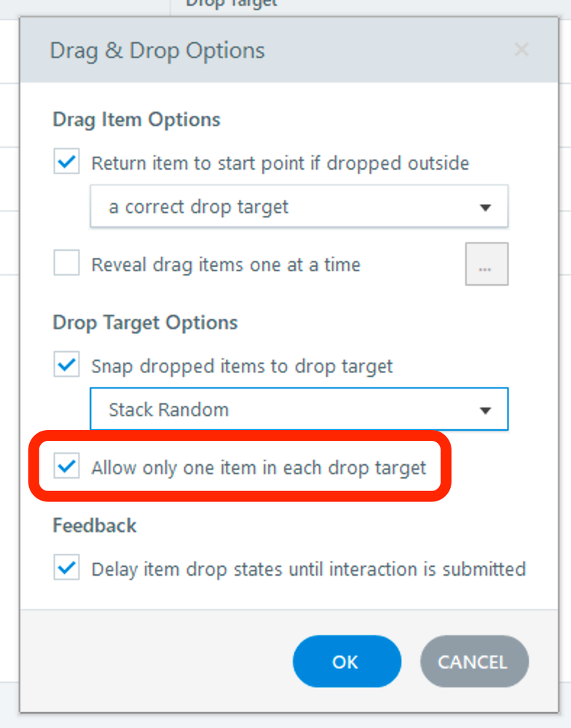Enable the Reveal drag items one at a time checkbox
Viewport: 571px width, 728px height.
67,264
